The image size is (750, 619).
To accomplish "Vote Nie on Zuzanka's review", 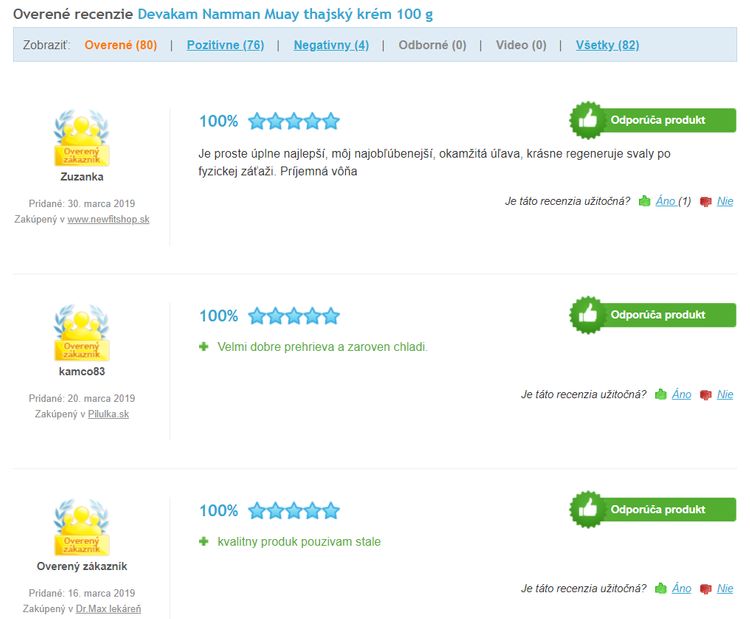I will click(x=725, y=201).
